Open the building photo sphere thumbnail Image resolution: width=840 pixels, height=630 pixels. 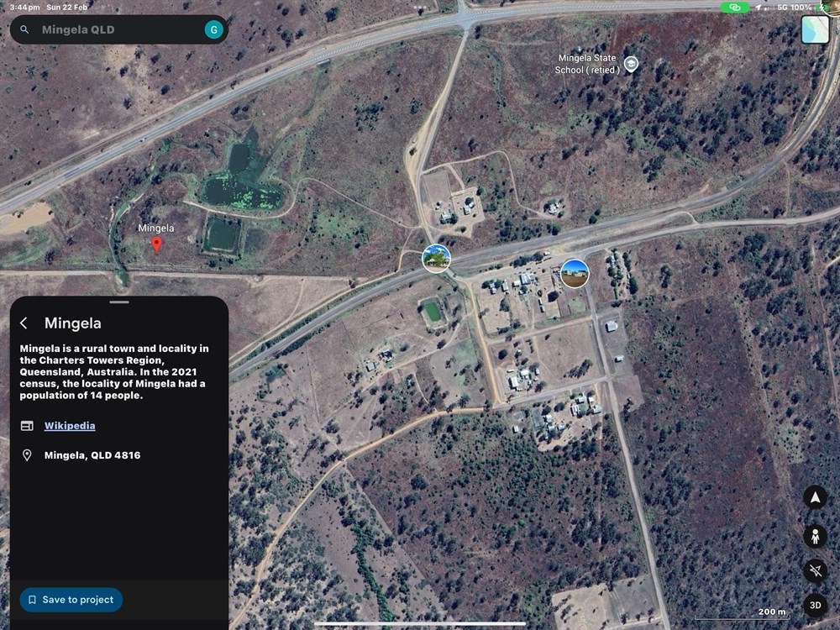tap(575, 274)
